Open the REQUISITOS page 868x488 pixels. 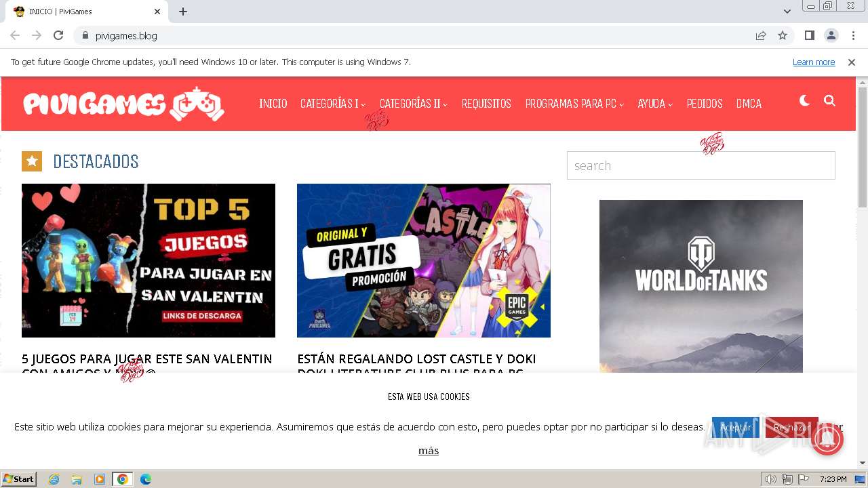[486, 104]
